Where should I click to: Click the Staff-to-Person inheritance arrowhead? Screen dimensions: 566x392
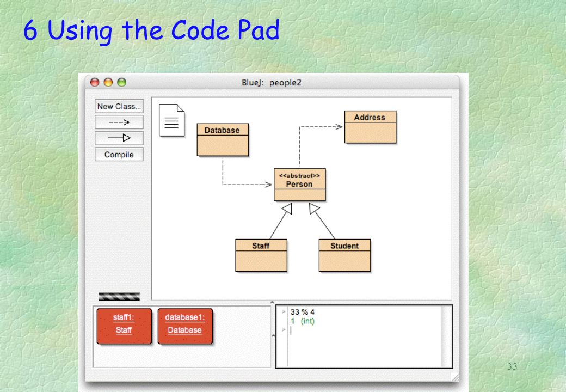pos(287,209)
